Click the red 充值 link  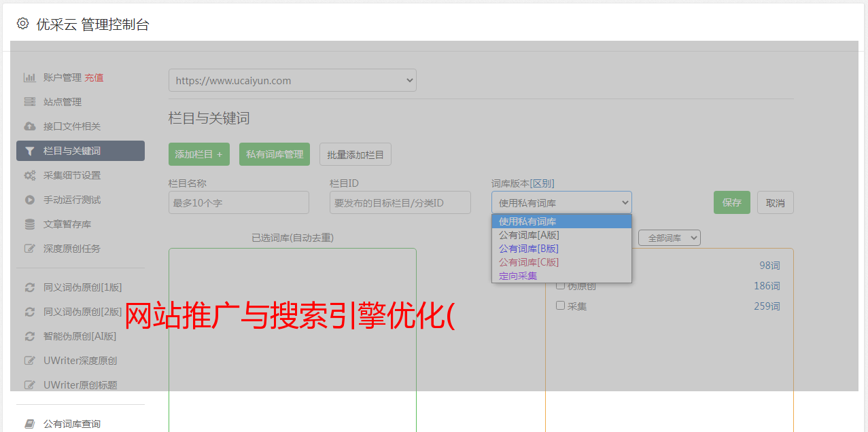[94, 77]
